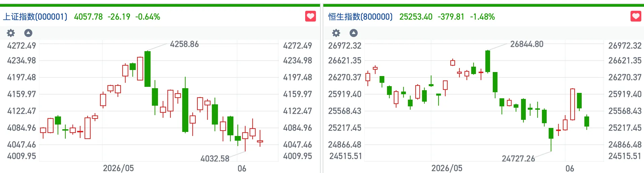
Task: Click the last red candle on 上证指数 chart
Action: [x=260, y=141]
